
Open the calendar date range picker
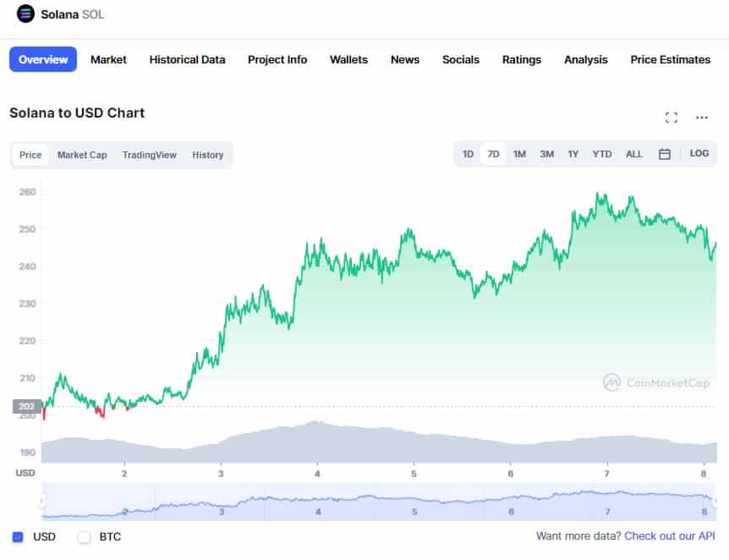point(665,154)
